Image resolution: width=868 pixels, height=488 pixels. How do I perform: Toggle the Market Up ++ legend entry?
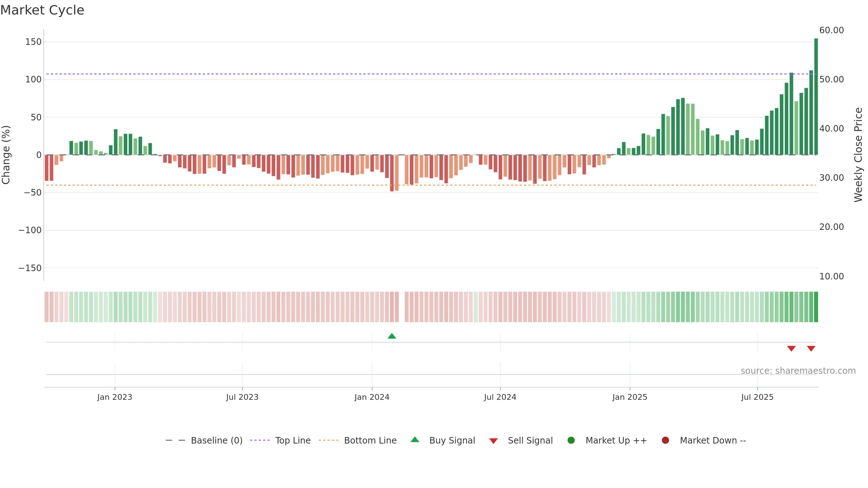pyautogui.click(x=607, y=440)
